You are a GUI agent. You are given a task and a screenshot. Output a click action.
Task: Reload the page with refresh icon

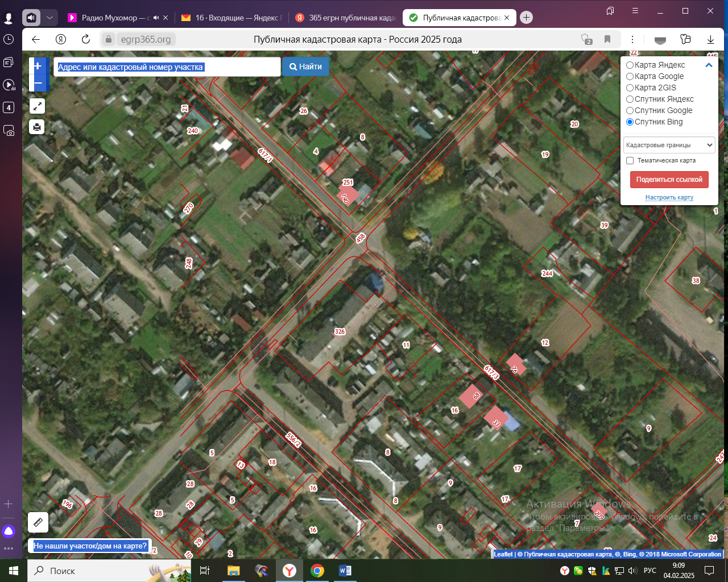click(86, 39)
